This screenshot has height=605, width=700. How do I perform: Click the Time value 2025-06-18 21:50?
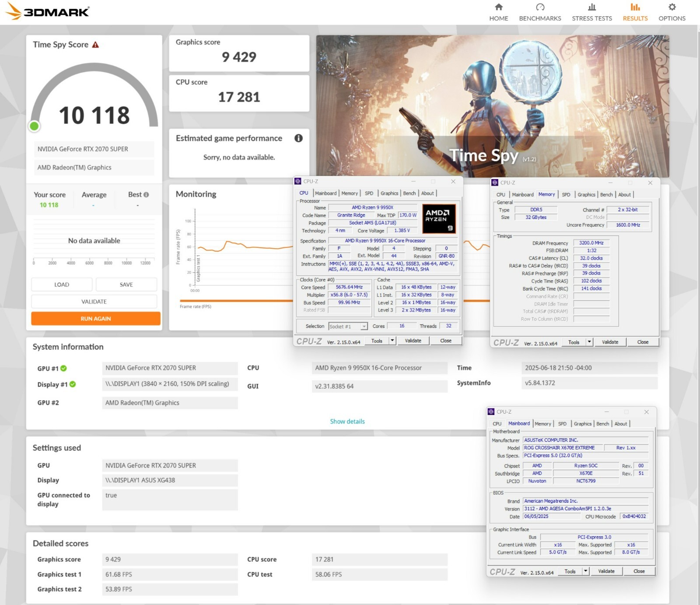589,368
